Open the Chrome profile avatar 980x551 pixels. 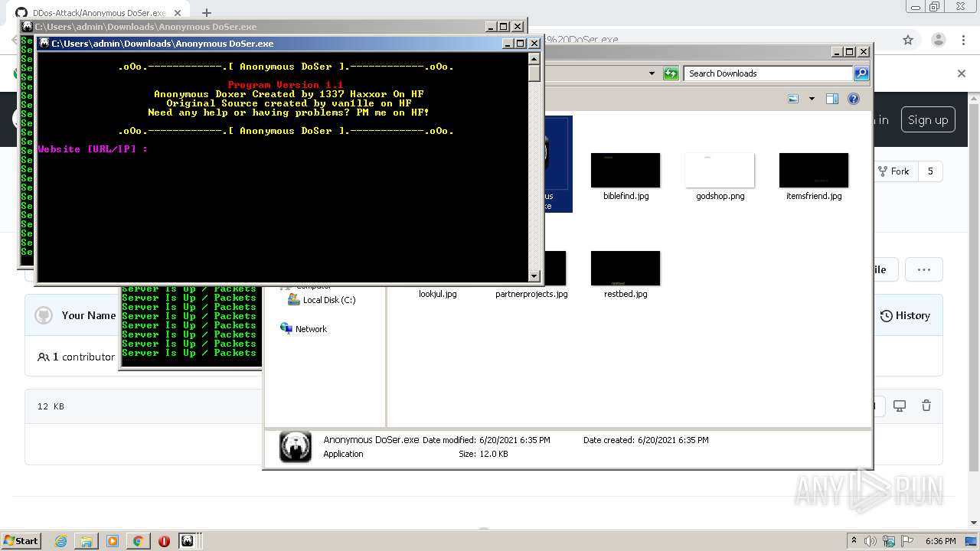(x=938, y=40)
